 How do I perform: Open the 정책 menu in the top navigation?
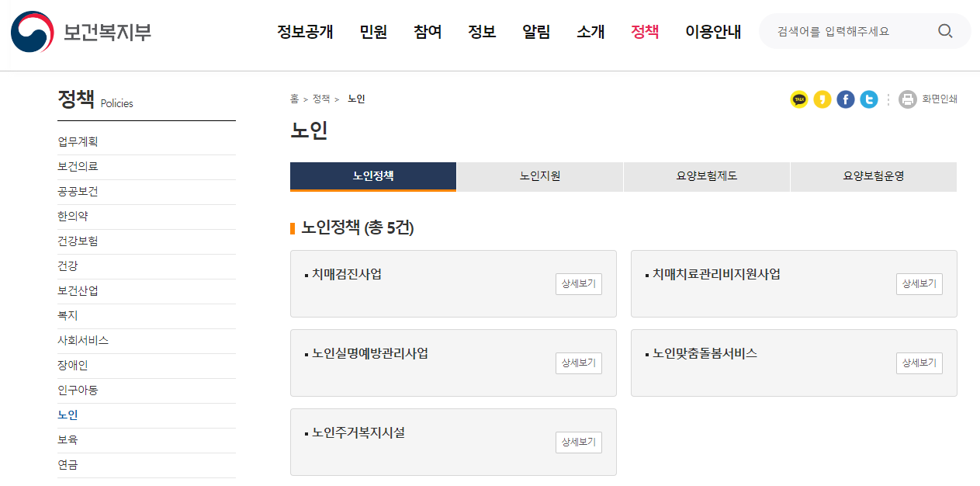[644, 32]
